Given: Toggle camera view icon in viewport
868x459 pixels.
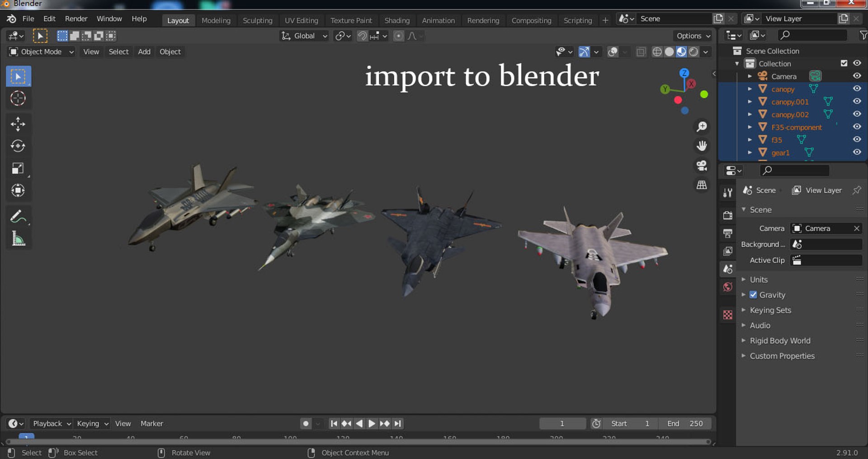Looking at the screenshot, I should point(702,166).
